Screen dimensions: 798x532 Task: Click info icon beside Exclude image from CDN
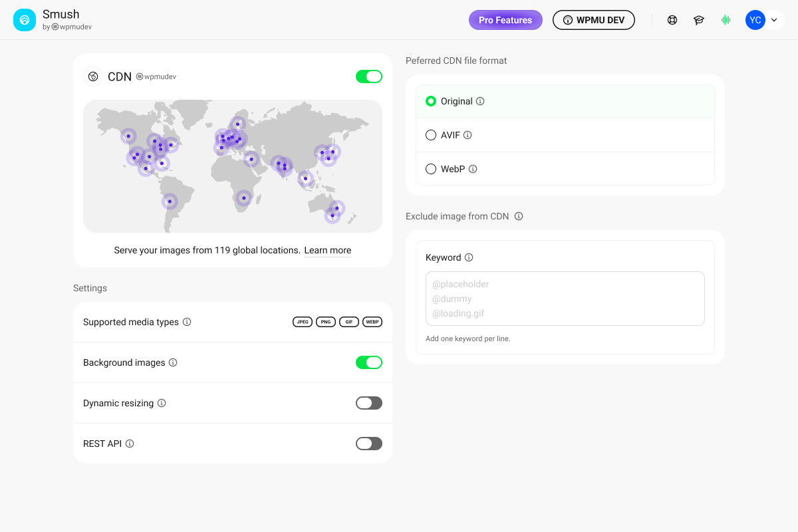(519, 216)
